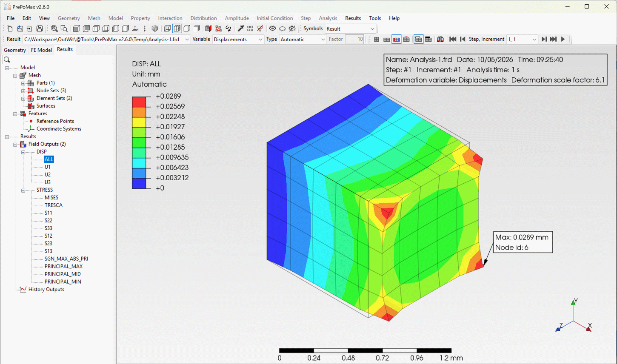This screenshot has width=617, height=364.
Task: Click the Save floppy disk icon
Action: 40,28
